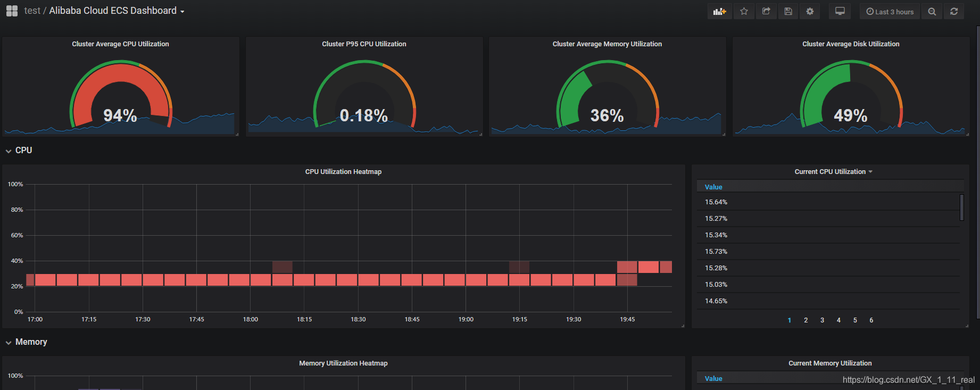Viewport: 980px width, 390px height.
Task: Open CPU Utilization Heatmap panel title
Action: pos(343,171)
